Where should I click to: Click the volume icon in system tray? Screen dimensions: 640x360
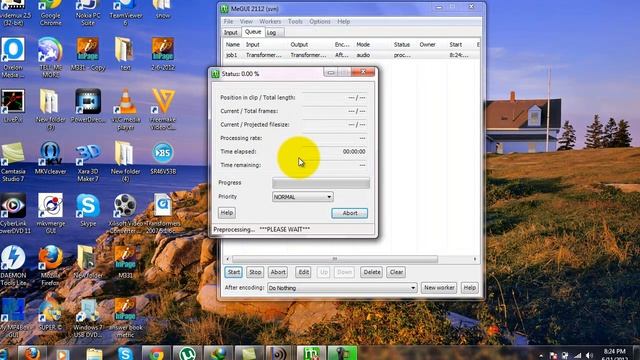pos(589,356)
